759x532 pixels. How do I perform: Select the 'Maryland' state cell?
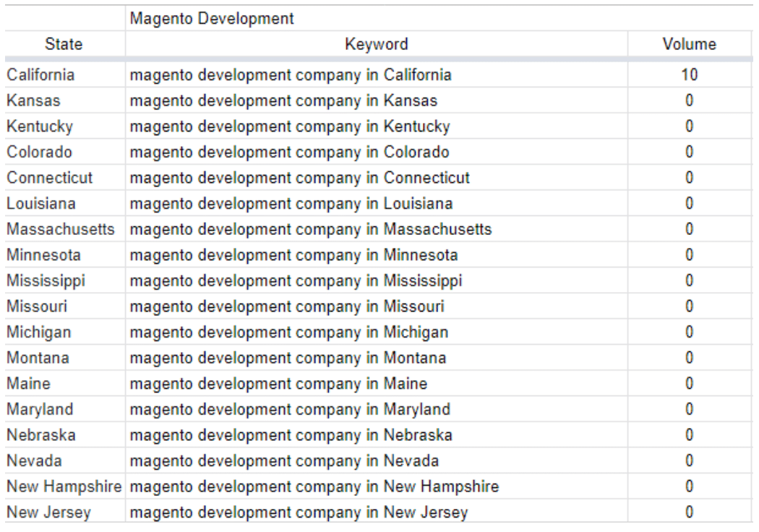pyautogui.click(x=64, y=409)
